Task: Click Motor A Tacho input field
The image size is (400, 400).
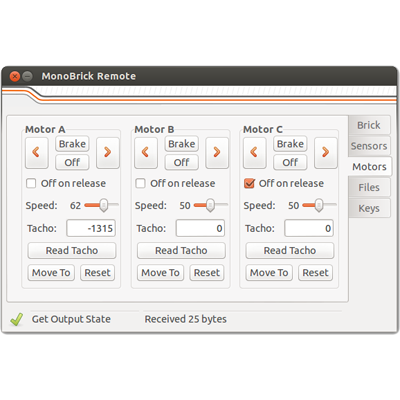Action: pyautogui.click(x=91, y=228)
